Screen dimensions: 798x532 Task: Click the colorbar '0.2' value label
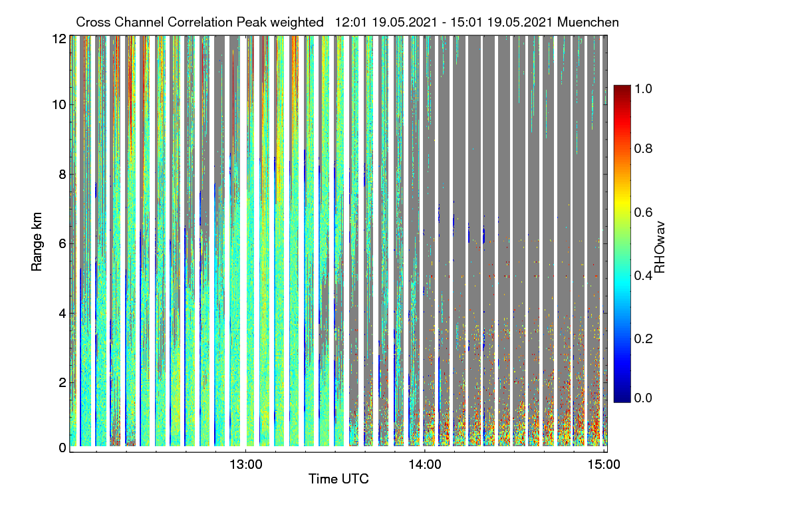[644, 338]
